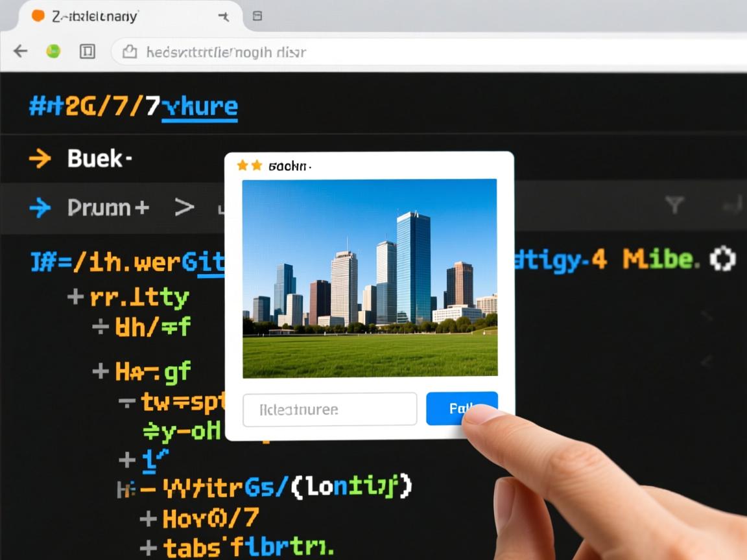This screenshot has width=747, height=560.
Task: Click the pin icon on the browser tab
Action: point(224,17)
